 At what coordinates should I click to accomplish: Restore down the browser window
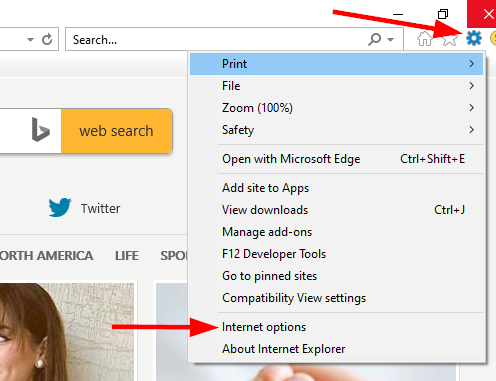click(443, 14)
